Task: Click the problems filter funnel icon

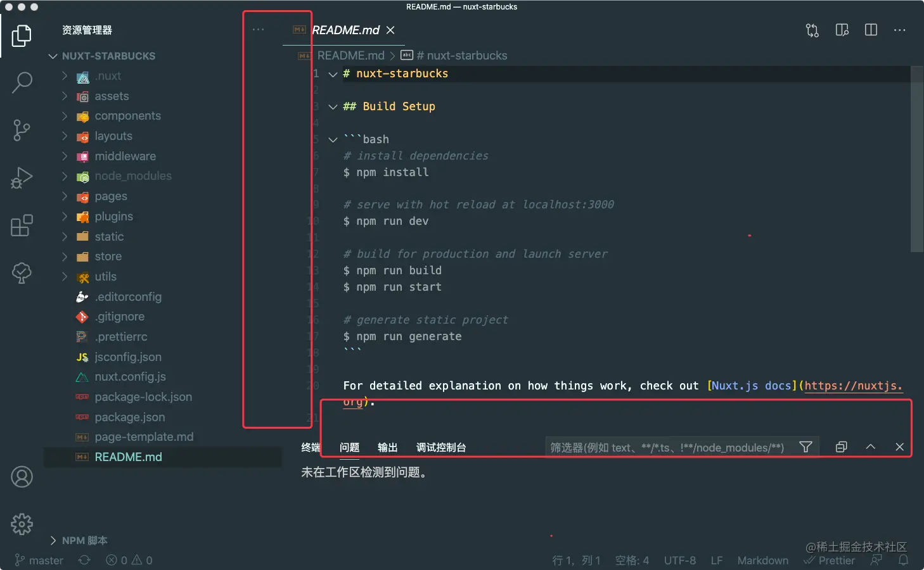Action: coord(805,447)
